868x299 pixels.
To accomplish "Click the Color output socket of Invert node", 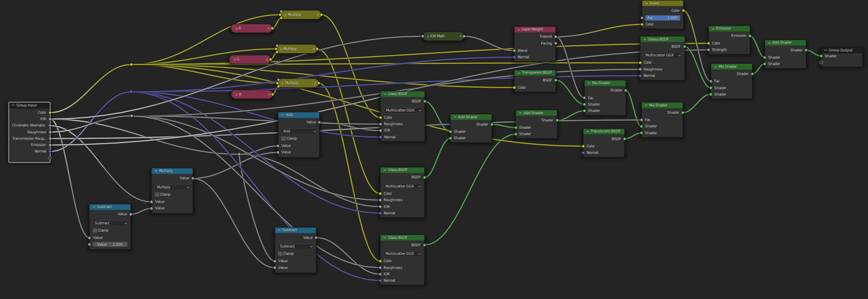I will click(x=684, y=11).
